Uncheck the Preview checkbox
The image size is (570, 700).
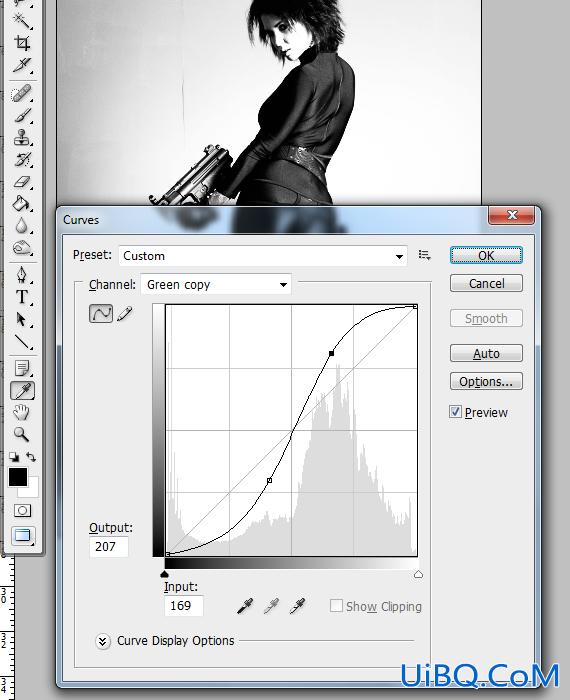[x=455, y=412]
